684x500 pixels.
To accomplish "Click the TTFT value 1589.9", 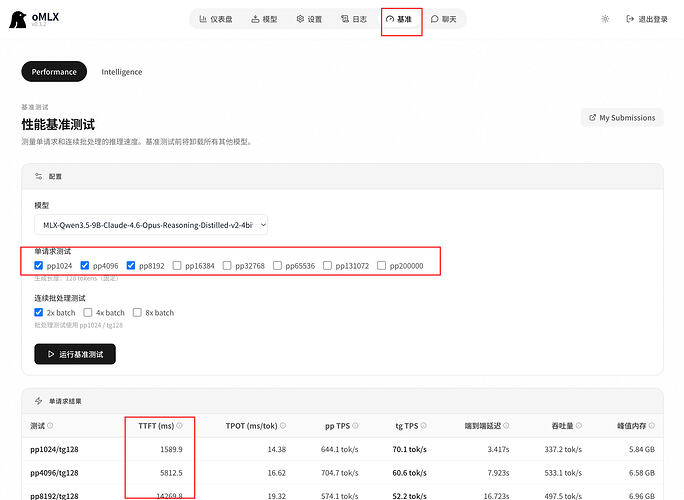I will [x=171, y=449].
